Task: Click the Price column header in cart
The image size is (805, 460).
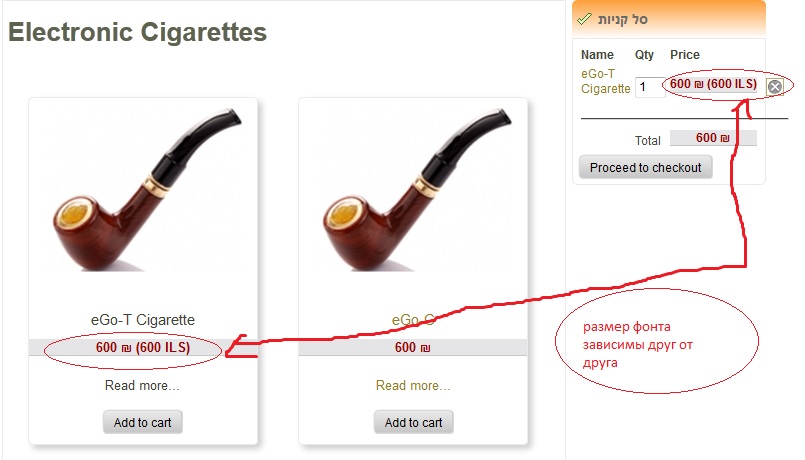Action: tap(685, 54)
